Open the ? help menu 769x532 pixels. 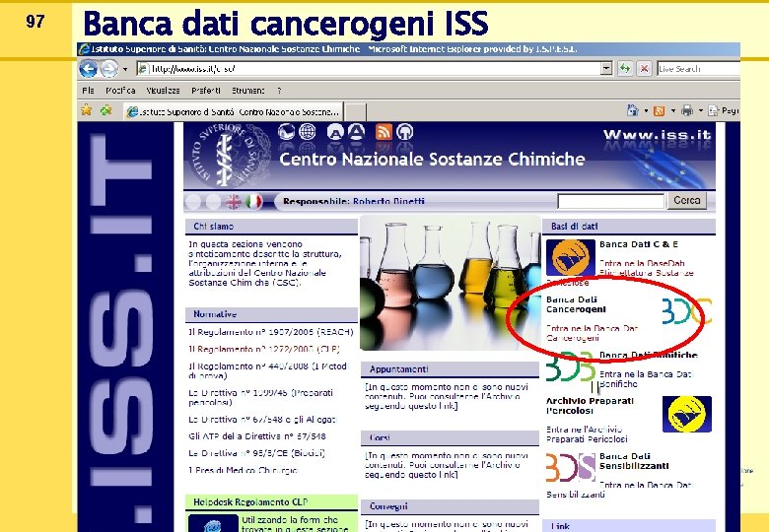tap(279, 90)
